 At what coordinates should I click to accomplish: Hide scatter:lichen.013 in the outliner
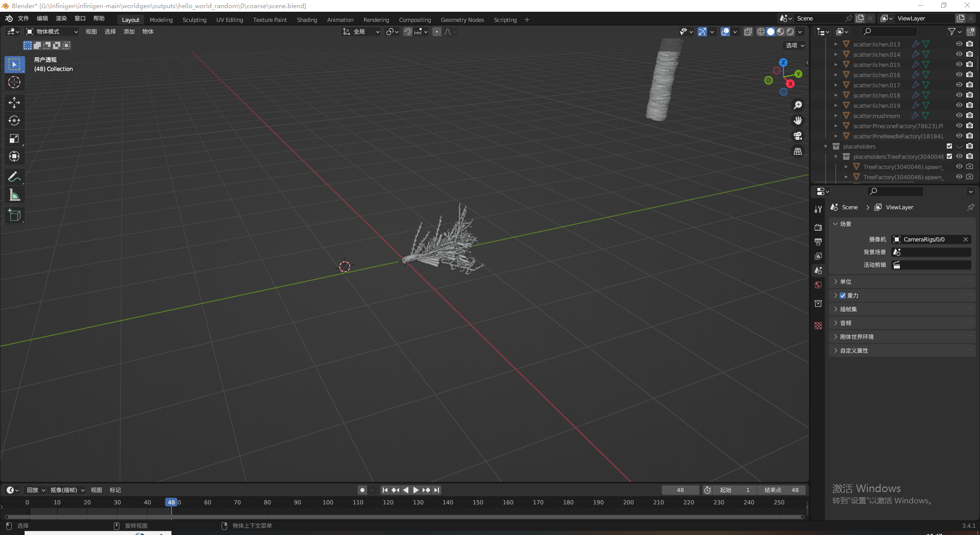(x=960, y=44)
